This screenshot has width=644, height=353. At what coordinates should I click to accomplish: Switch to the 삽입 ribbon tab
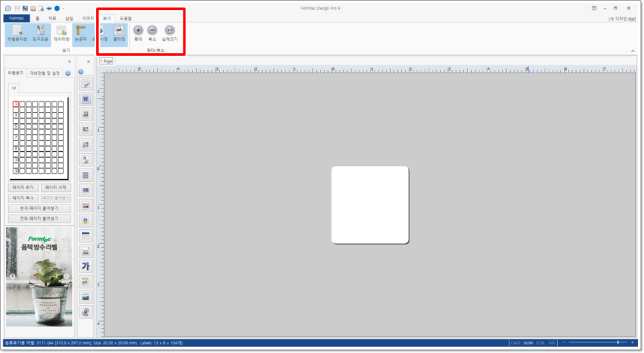(69, 18)
